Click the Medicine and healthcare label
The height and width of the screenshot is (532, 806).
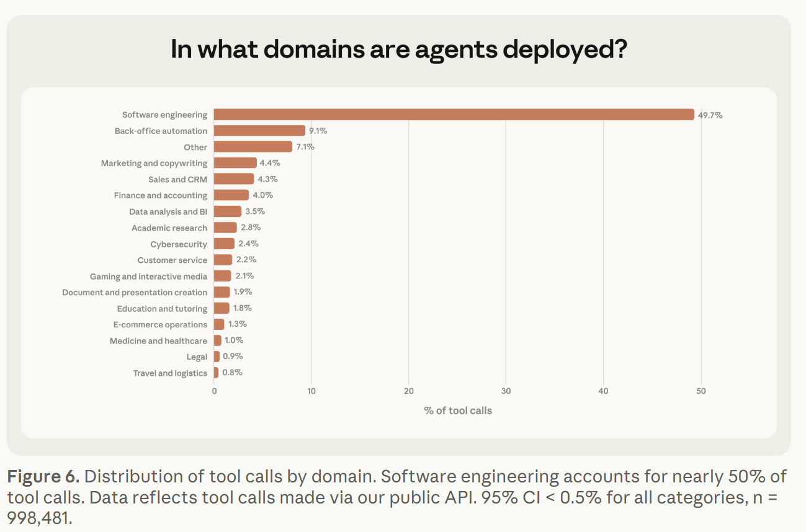pos(158,340)
